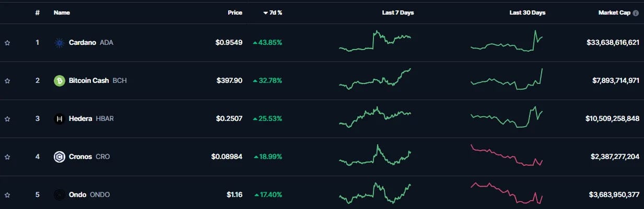Star Cardano to add to watchlist
This screenshot has height=209, width=644.
(7, 43)
